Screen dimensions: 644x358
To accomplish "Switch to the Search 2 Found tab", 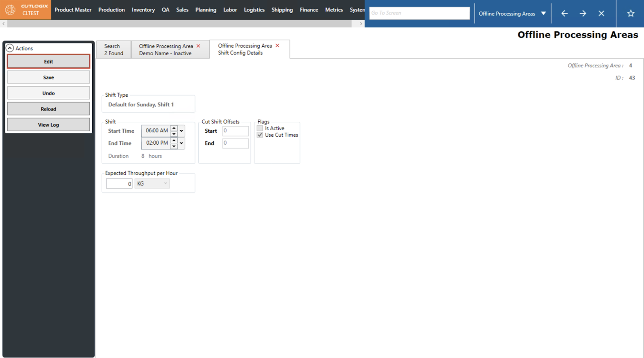I will 114,50.
